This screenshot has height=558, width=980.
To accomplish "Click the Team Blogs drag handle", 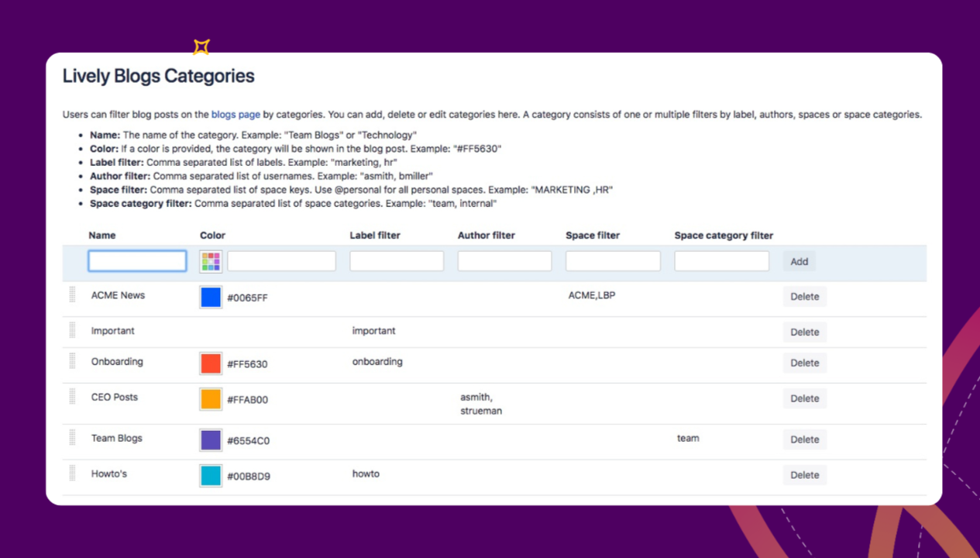I will click(72, 438).
